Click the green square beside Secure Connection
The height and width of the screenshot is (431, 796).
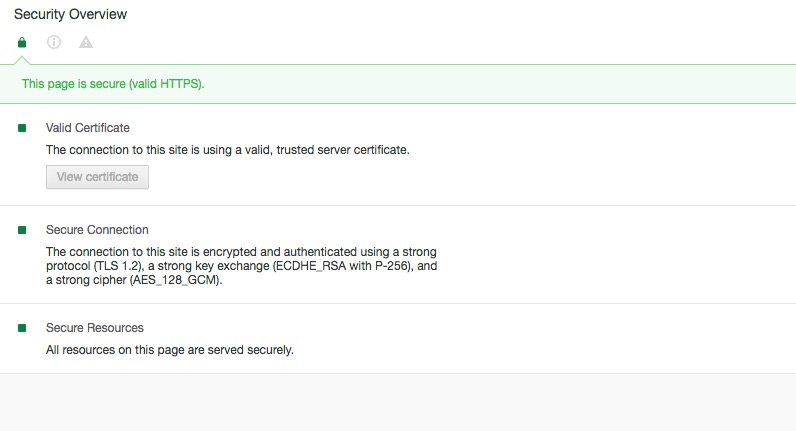(x=22, y=230)
